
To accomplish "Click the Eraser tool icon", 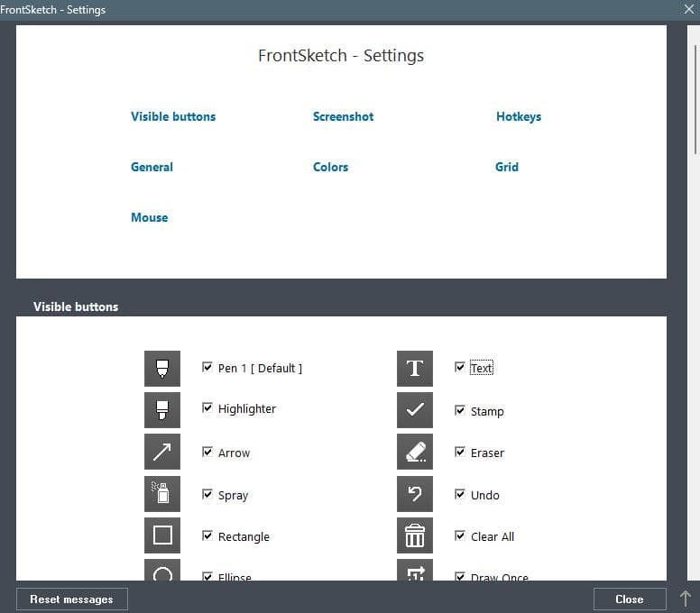I will [415, 452].
